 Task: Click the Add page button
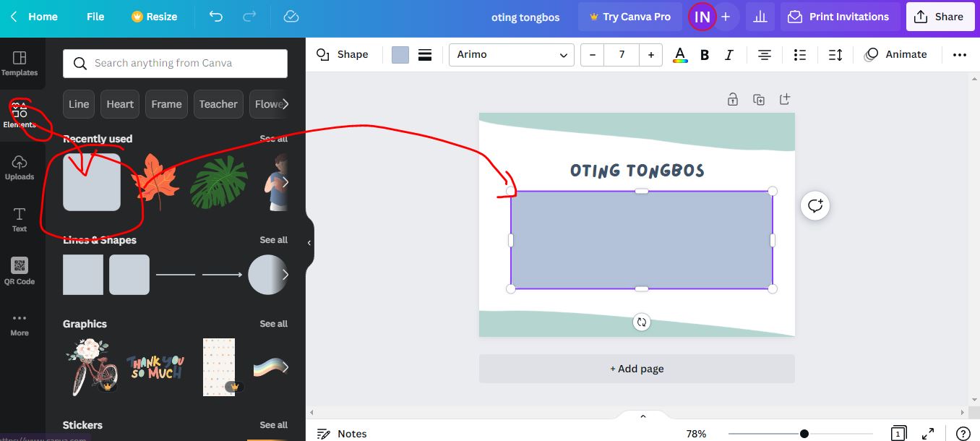[636, 369]
